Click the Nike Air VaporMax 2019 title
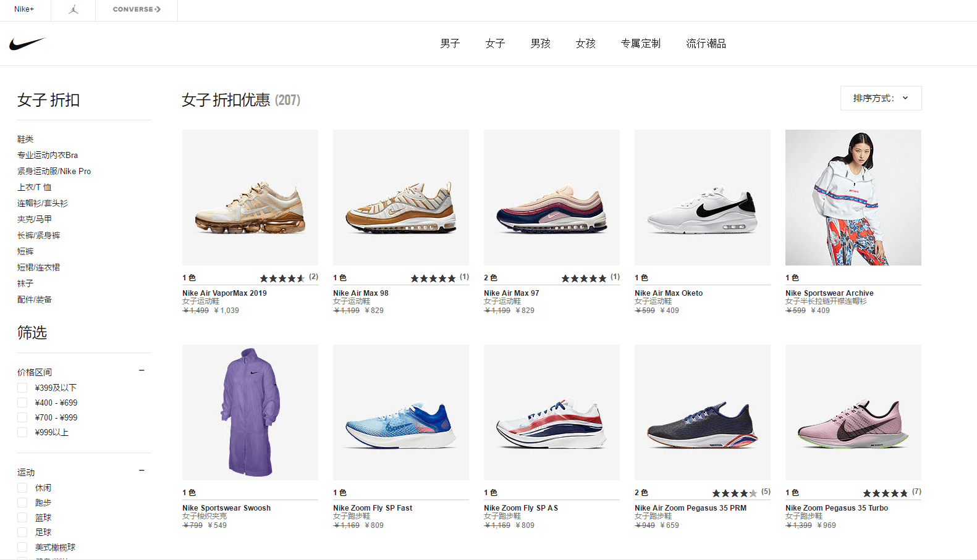 pos(224,293)
